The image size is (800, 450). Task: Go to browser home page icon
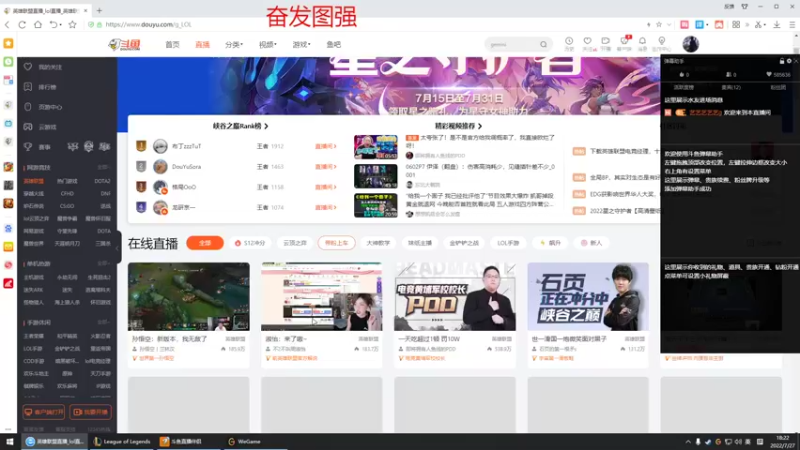click(x=38, y=24)
